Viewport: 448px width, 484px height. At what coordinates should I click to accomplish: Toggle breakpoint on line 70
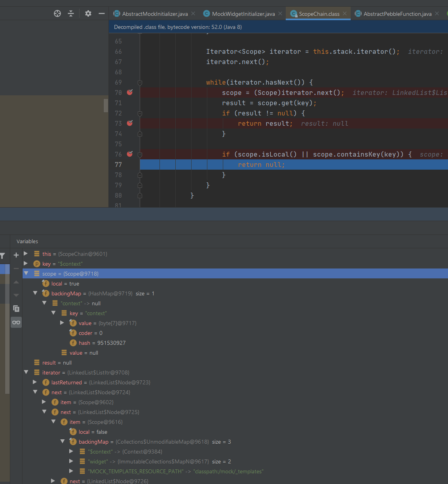130,92
